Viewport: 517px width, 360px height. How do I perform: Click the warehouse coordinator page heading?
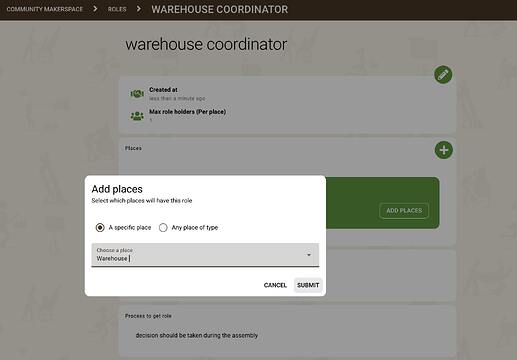tap(206, 44)
